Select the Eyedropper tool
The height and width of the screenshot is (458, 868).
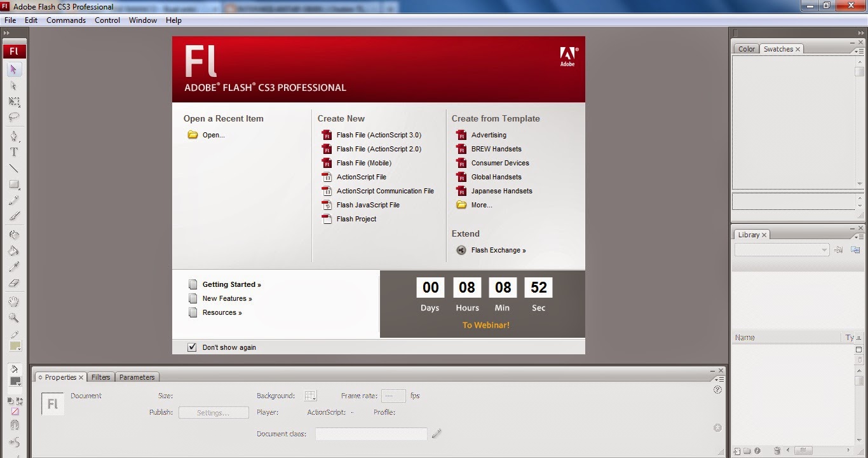tap(14, 267)
